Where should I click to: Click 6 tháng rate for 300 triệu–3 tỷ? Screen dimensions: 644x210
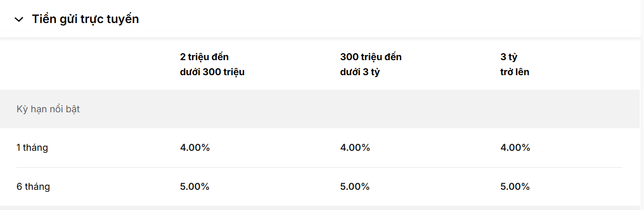(x=355, y=187)
